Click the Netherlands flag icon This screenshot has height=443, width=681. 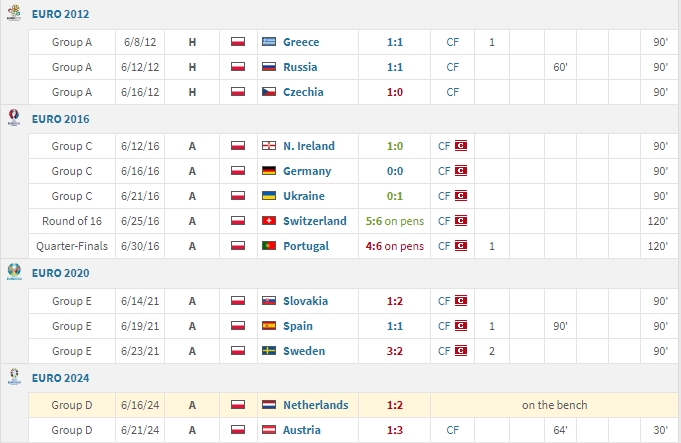pos(268,405)
